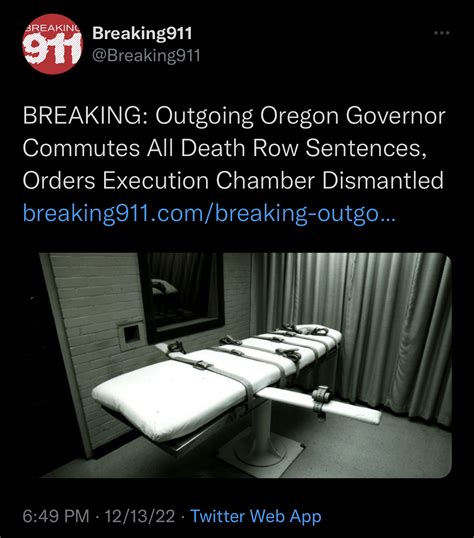The image size is (474, 538).
Task: Click the 12/13/22 date
Action: tap(140, 516)
